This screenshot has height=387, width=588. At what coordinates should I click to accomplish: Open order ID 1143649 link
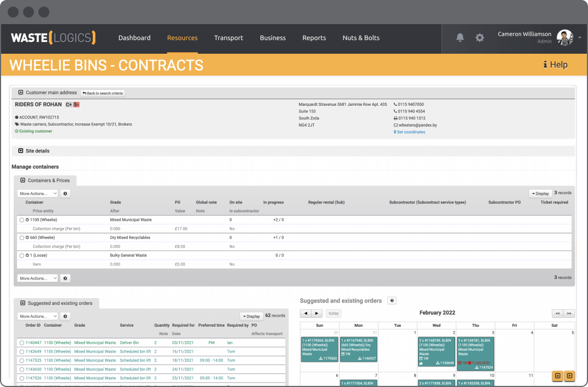click(33, 352)
